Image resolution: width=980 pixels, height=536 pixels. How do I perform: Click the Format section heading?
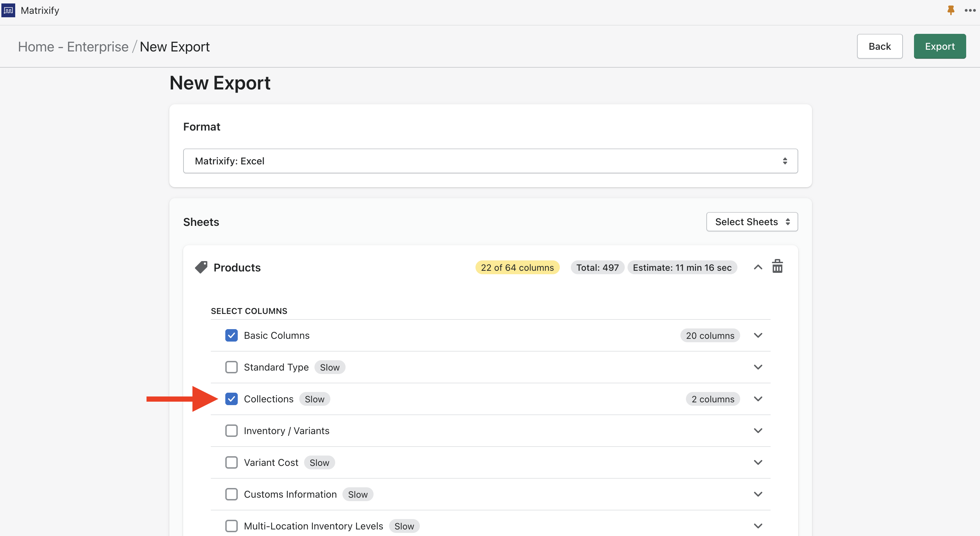click(x=201, y=127)
